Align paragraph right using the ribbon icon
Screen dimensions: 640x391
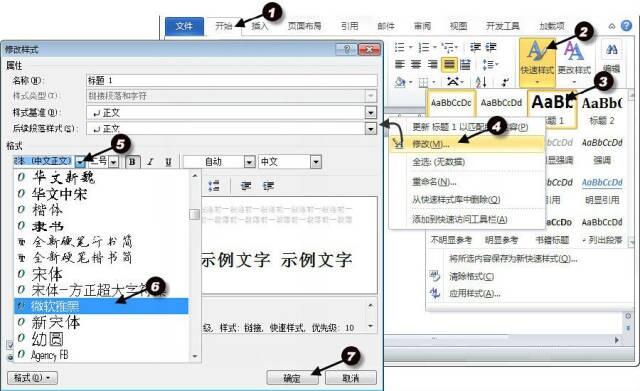(432, 64)
